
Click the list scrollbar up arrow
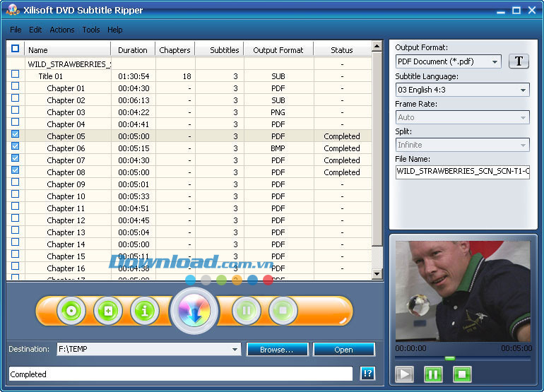(377, 46)
